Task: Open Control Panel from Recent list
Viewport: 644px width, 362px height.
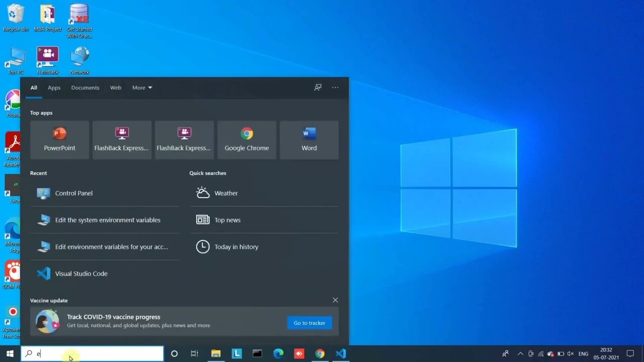Action: pos(105,193)
